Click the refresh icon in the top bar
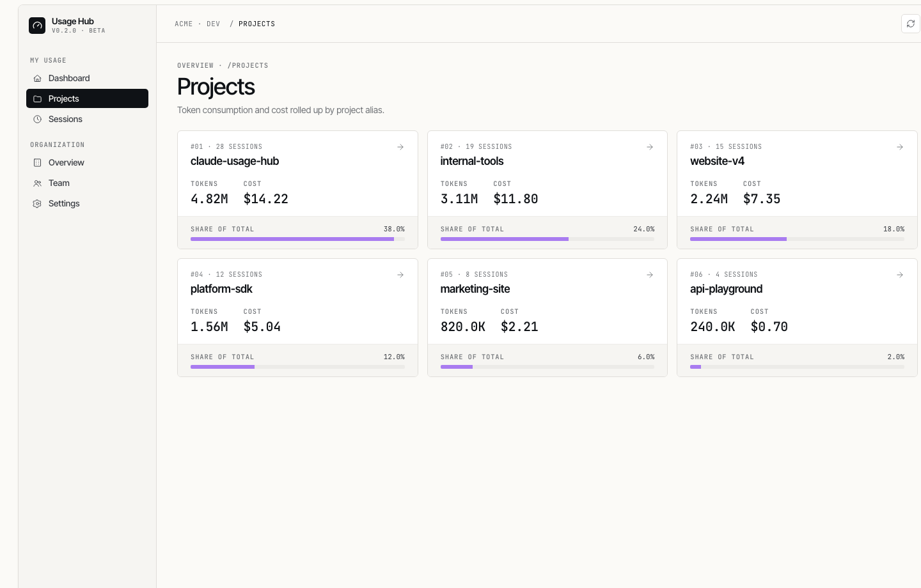This screenshot has width=921, height=588. pyautogui.click(x=911, y=24)
